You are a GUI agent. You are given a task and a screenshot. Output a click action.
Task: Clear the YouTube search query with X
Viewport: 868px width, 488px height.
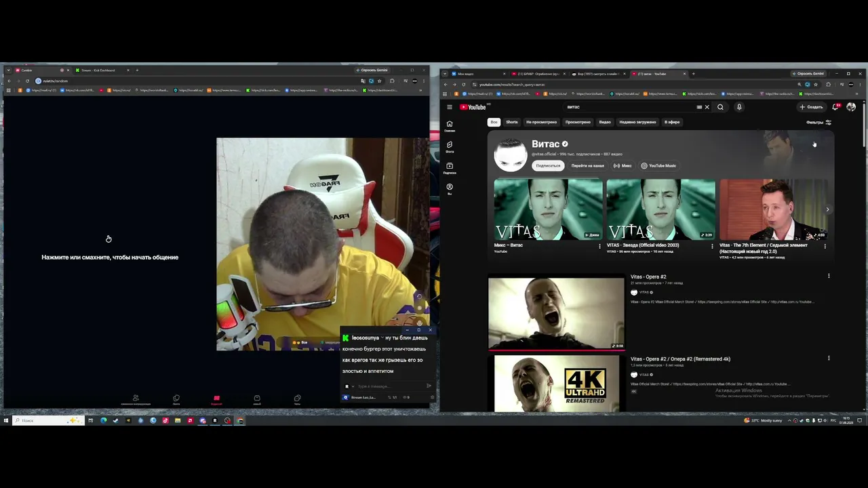(x=707, y=107)
